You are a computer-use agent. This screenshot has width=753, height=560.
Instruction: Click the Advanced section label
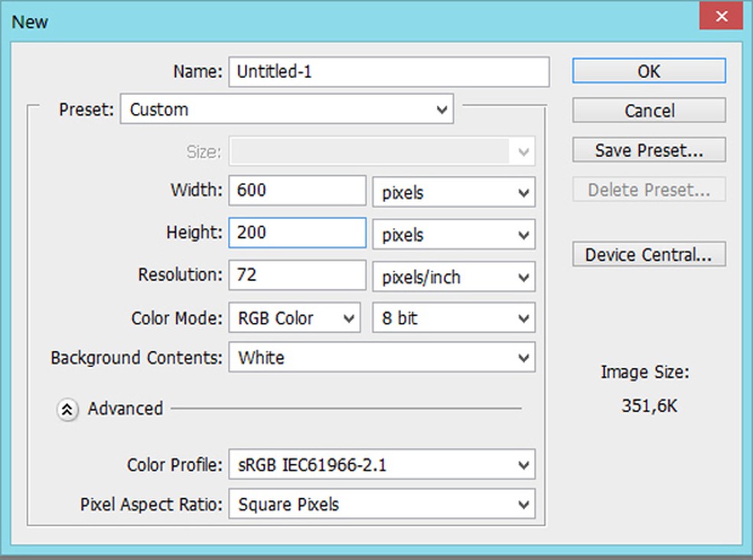pos(125,409)
